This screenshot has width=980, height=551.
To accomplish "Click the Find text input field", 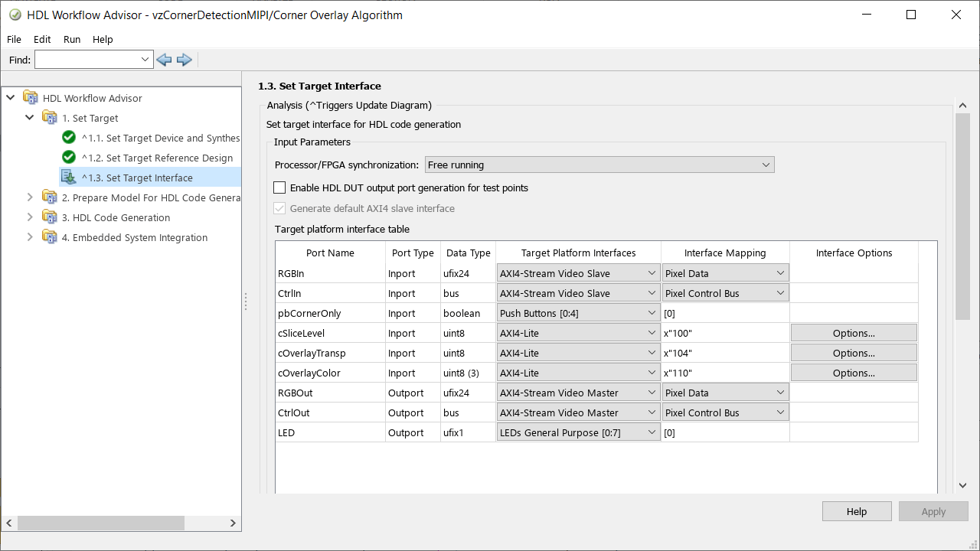I will [88, 60].
